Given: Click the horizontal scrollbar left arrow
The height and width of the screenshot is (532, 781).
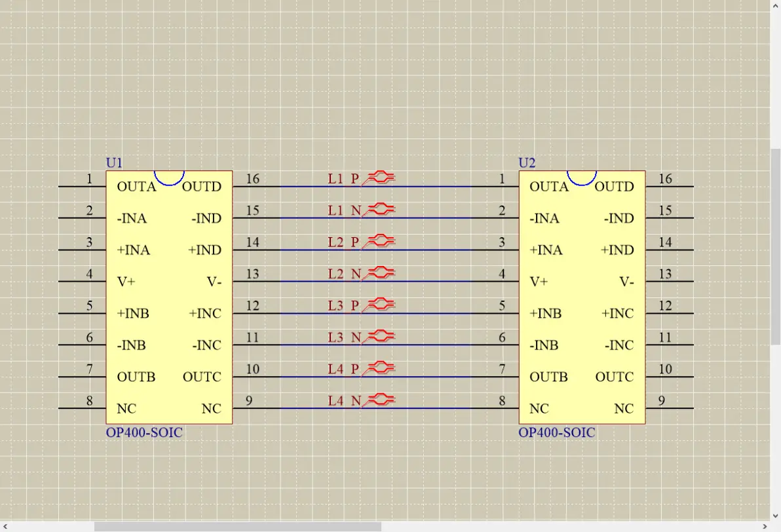Looking at the screenshot, I should tap(5, 527).
